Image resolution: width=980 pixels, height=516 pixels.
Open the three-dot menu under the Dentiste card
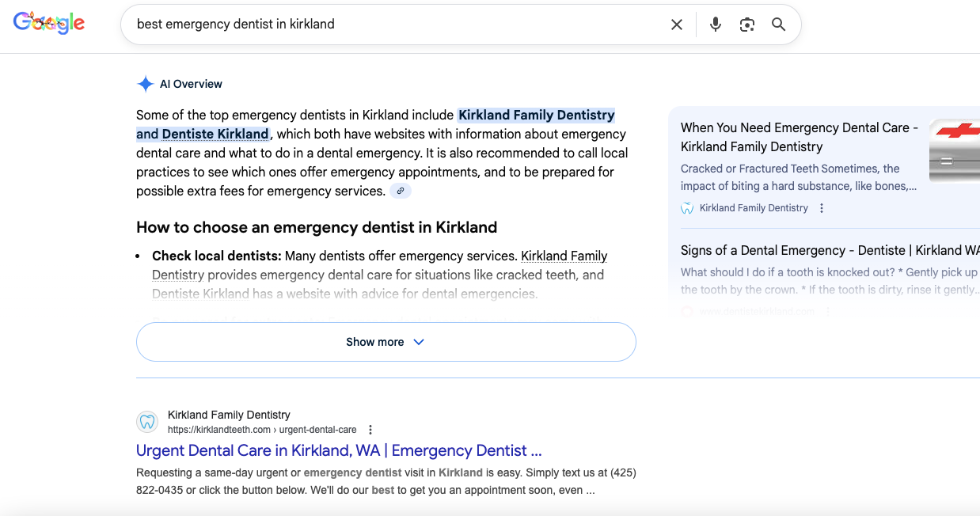pos(828,311)
